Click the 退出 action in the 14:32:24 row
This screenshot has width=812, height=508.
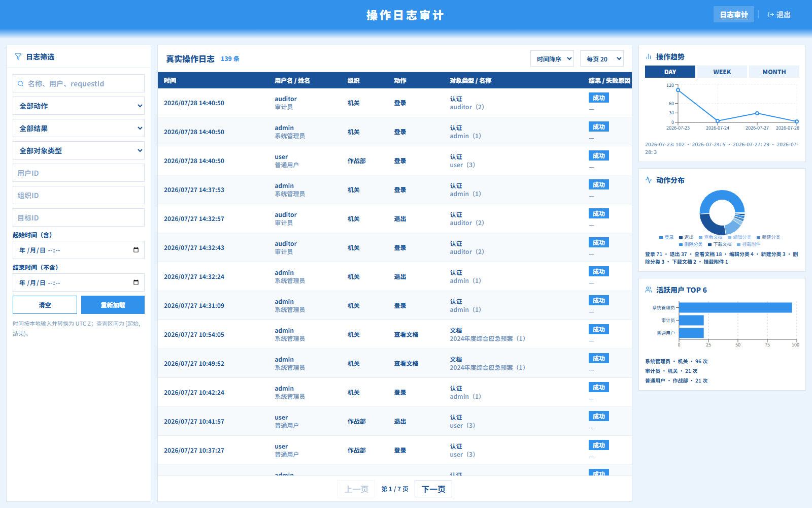click(400, 276)
